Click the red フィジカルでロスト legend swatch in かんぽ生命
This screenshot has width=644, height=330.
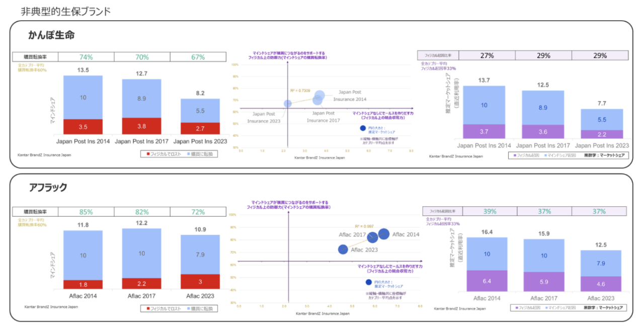click(x=148, y=154)
